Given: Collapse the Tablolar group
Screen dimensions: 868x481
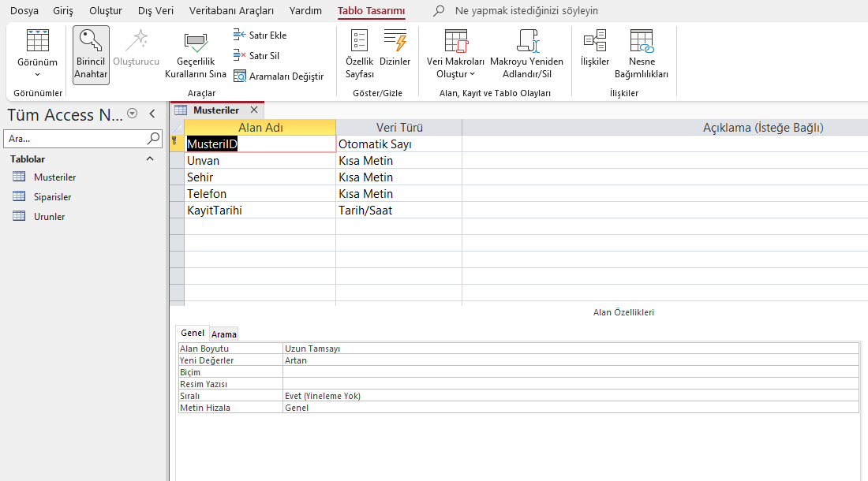Looking at the screenshot, I should [x=149, y=158].
